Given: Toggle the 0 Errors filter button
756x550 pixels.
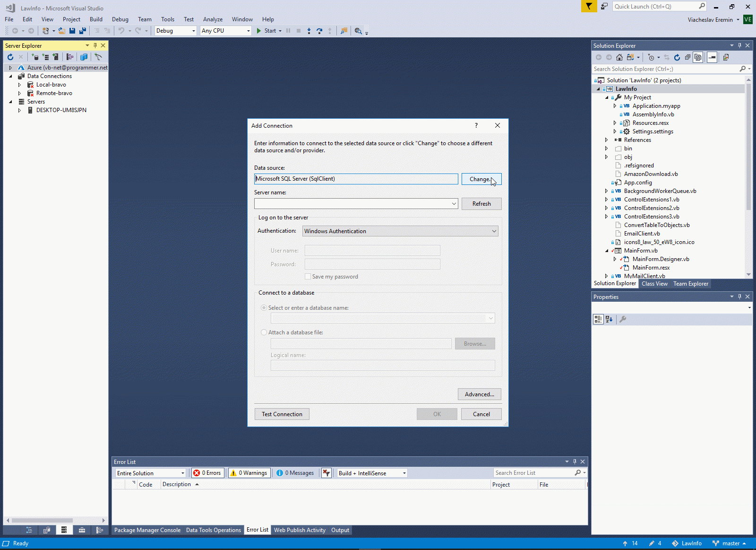Looking at the screenshot, I should (x=207, y=473).
